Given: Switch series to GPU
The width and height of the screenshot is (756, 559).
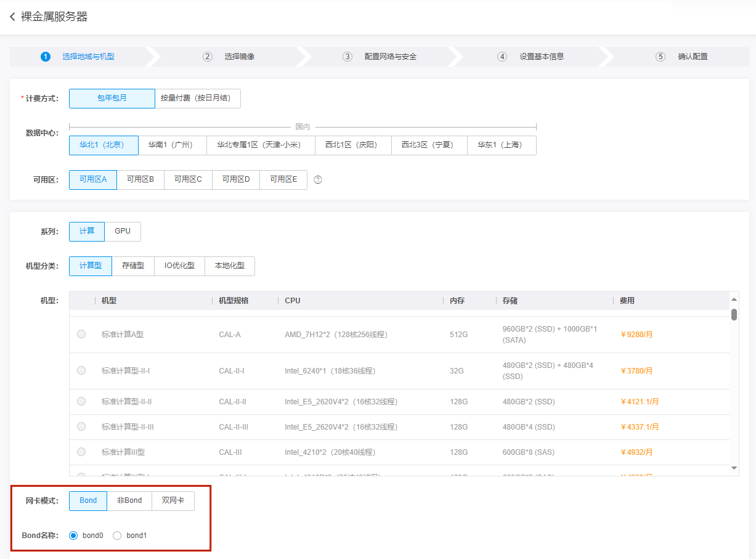Looking at the screenshot, I should click(123, 232).
